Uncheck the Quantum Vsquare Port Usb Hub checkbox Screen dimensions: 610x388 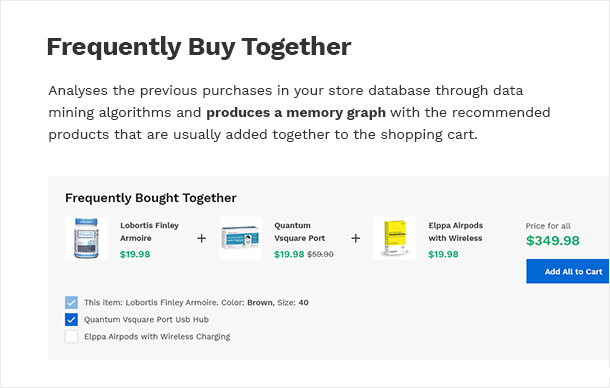click(x=71, y=320)
